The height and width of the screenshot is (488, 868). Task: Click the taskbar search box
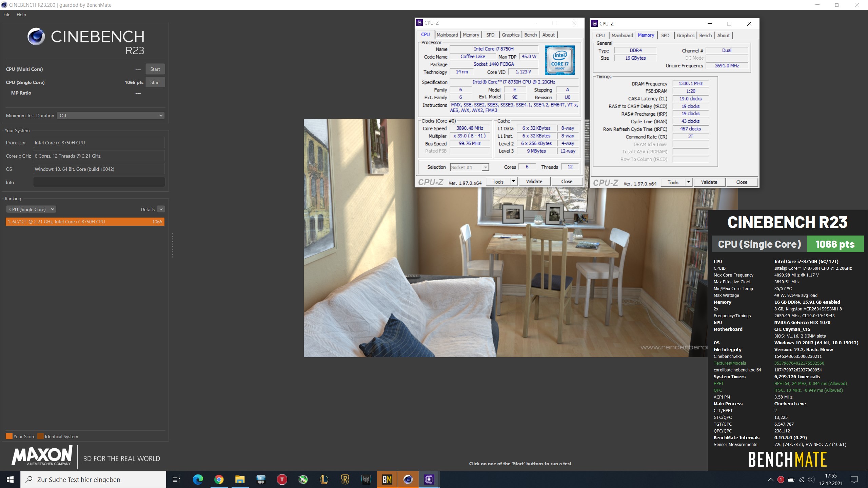93,480
